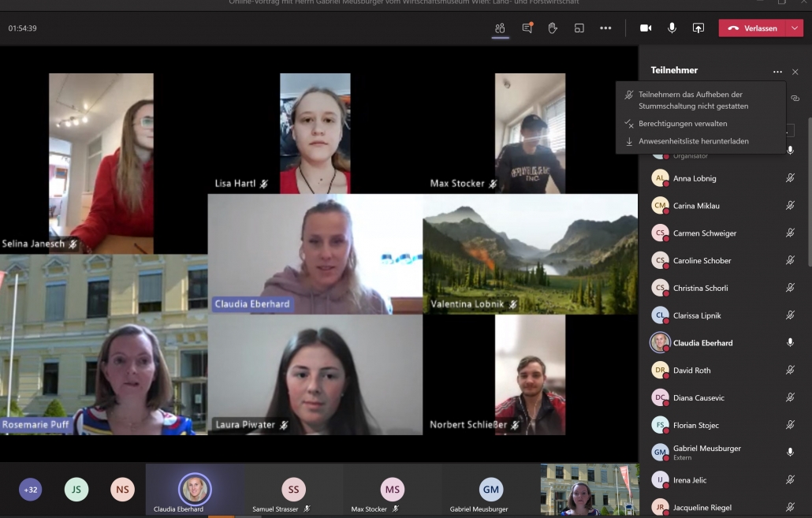
Task: Select 'Berechtigungen verwalten' from the menu
Action: (683, 124)
